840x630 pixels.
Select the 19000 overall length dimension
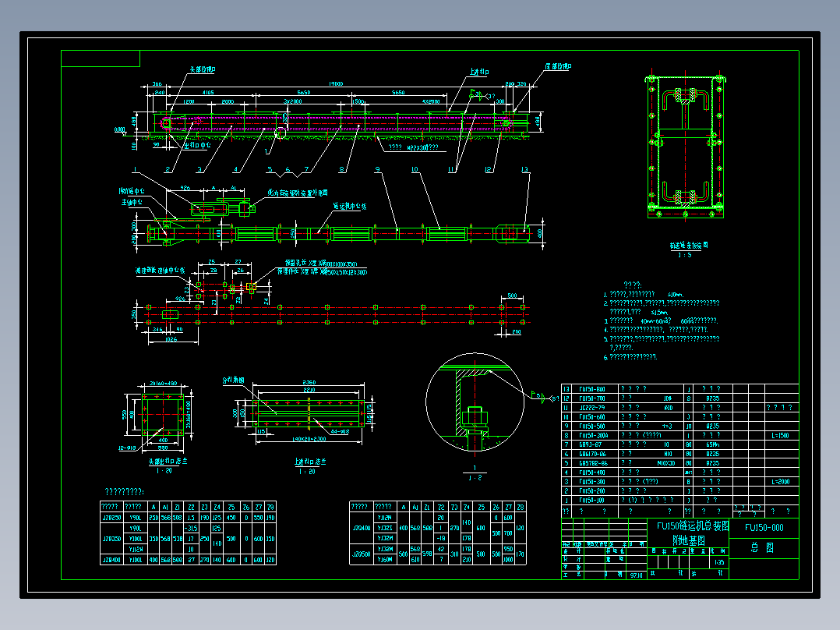pyautogui.click(x=335, y=83)
